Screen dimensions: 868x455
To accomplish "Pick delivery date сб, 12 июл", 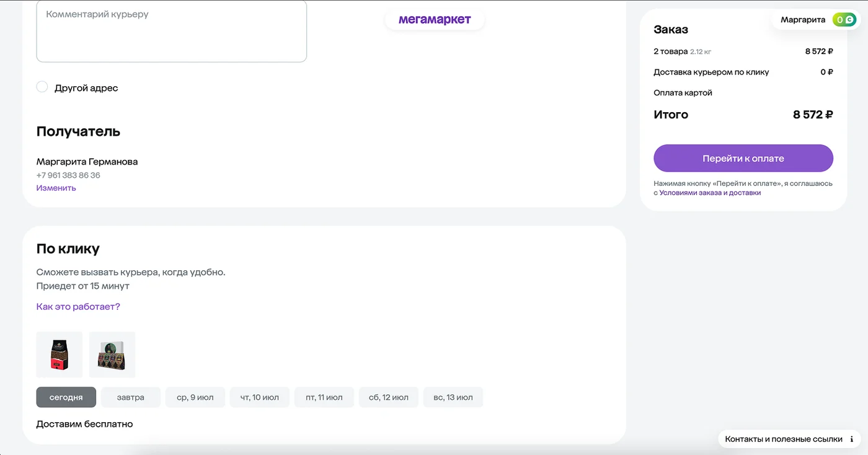I will 389,397.
